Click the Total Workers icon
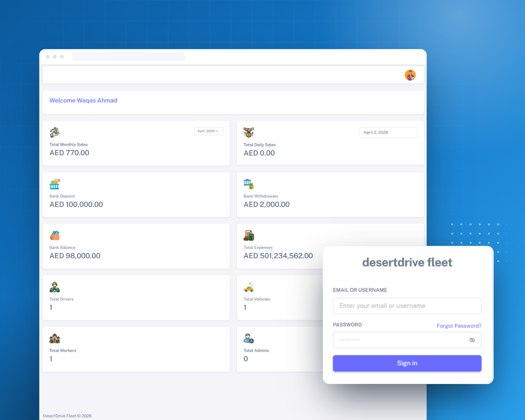The height and width of the screenshot is (420, 525). point(54,339)
